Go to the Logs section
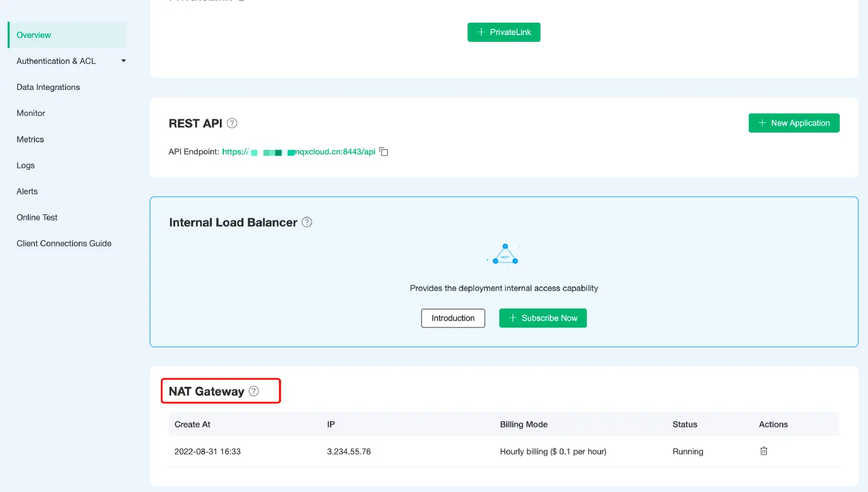 (x=25, y=165)
